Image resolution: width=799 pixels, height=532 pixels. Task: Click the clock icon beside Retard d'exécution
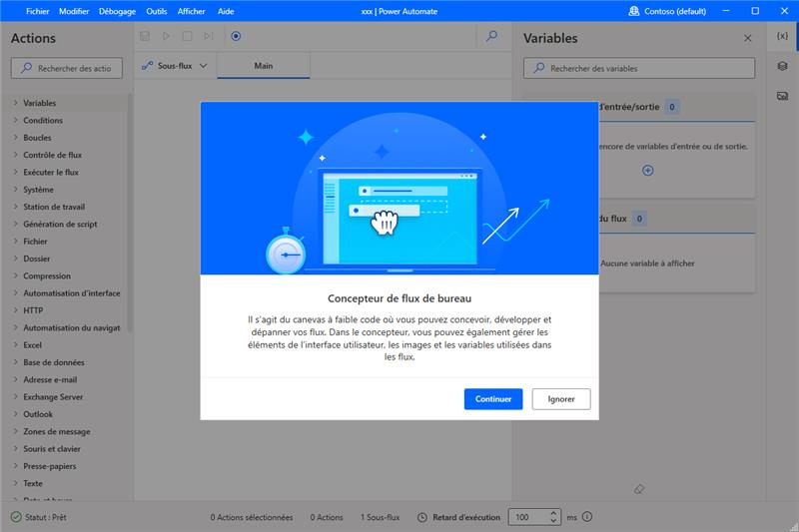coord(421,517)
